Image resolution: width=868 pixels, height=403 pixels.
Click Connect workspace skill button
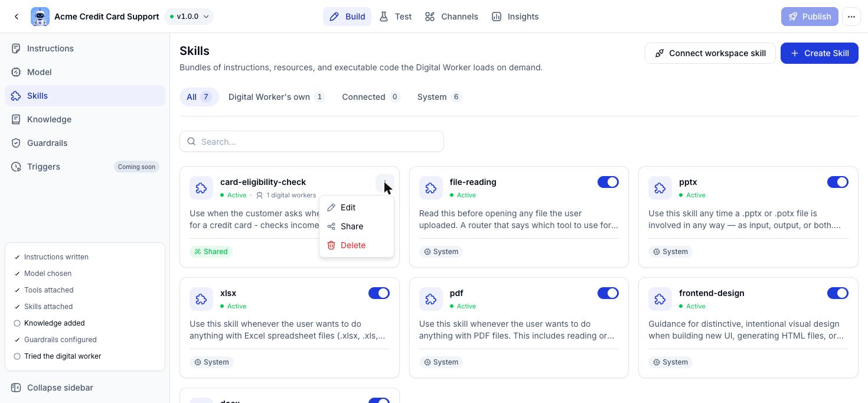coord(710,53)
